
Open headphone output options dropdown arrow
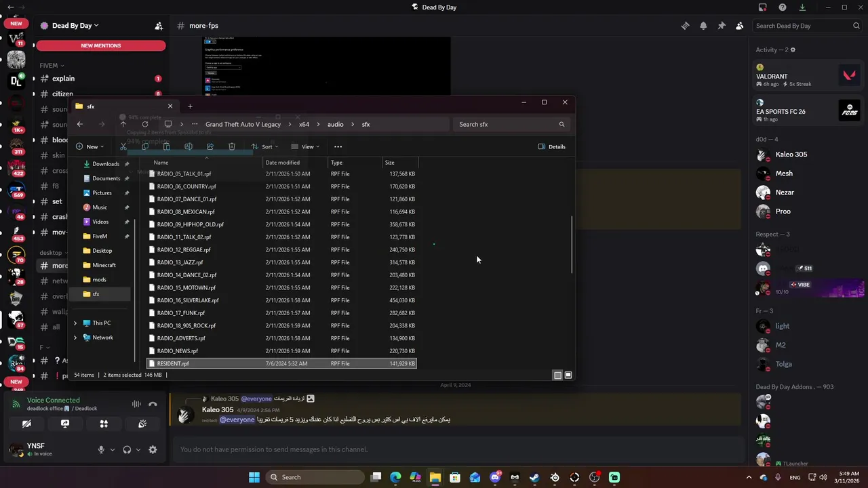[138, 449]
